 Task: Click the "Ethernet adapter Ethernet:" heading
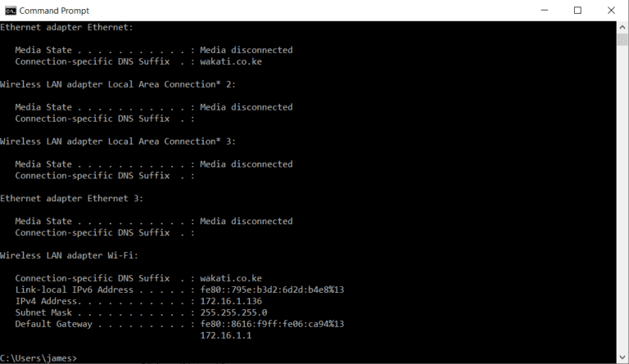pos(66,27)
